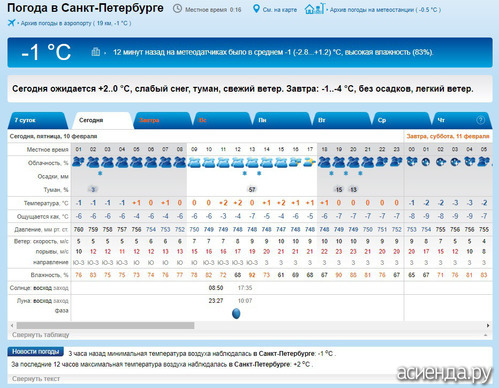Viewport: 499px width, 388px height.
Task: Open the help question mark icon
Action: tap(480, 120)
